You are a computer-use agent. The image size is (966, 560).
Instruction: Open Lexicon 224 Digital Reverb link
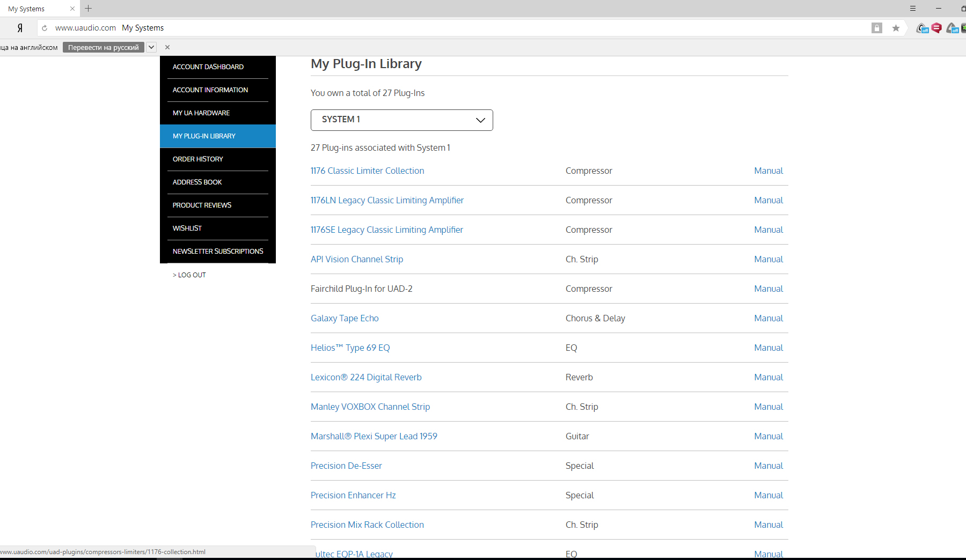(366, 377)
